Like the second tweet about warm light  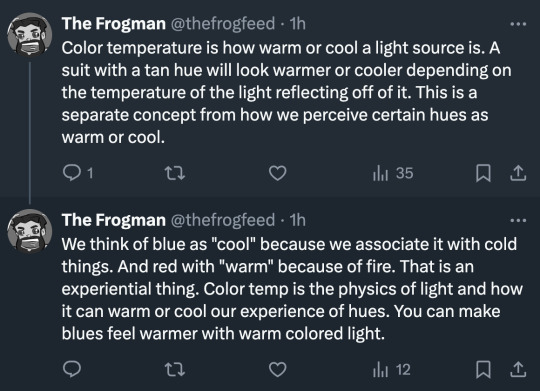(278, 370)
